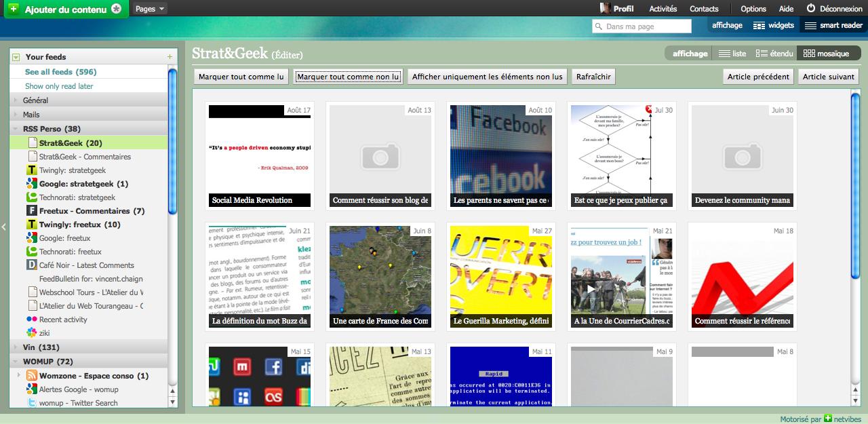This screenshot has width=868, height=424.
Task: Click the Webschool Tours feed page icon
Action: click(33, 292)
